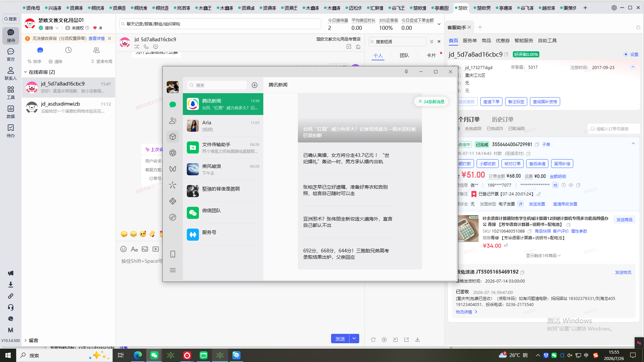Click the 售后申请 button
The image size is (644, 362).
pos(537,164)
